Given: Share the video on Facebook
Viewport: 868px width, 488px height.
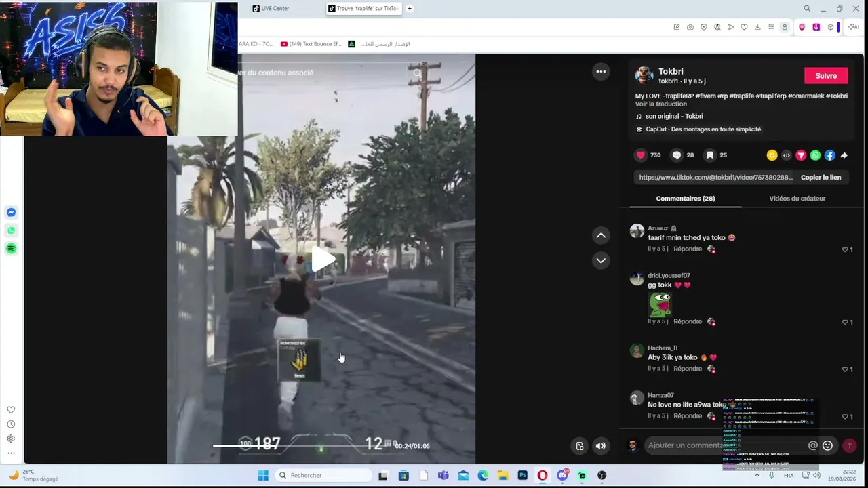Looking at the screenshot, I should pos(829,155).
